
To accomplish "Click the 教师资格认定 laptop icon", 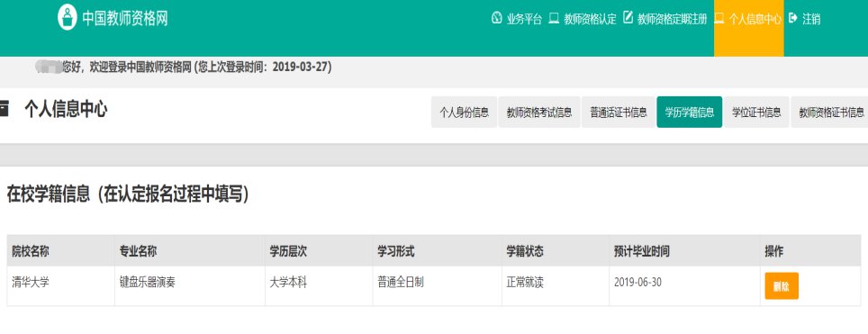I will [554, 18].
